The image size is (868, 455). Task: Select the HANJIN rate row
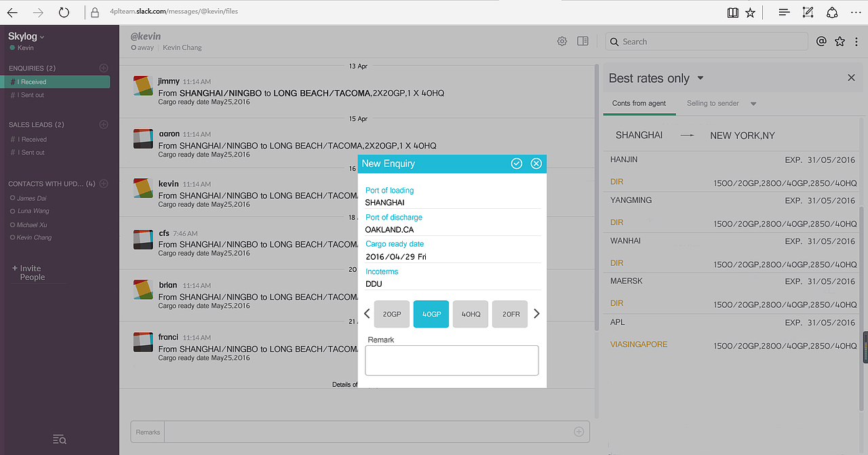[x=732, y=171]
